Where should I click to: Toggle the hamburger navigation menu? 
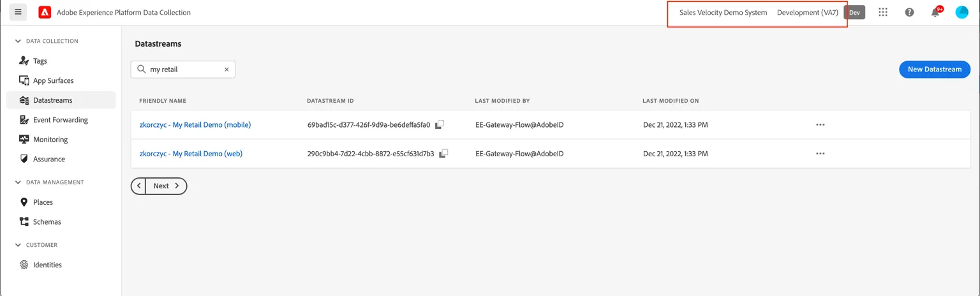click(18, 12)
